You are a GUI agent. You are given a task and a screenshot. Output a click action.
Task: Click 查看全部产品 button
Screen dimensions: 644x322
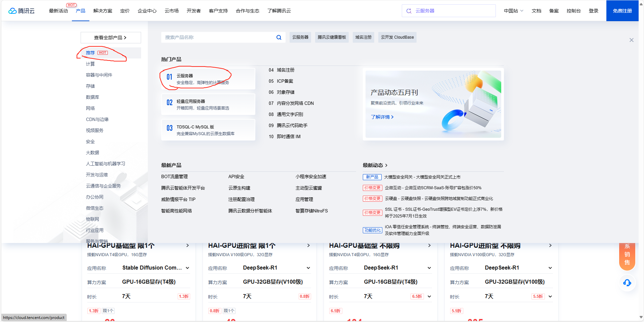[111, 38]
